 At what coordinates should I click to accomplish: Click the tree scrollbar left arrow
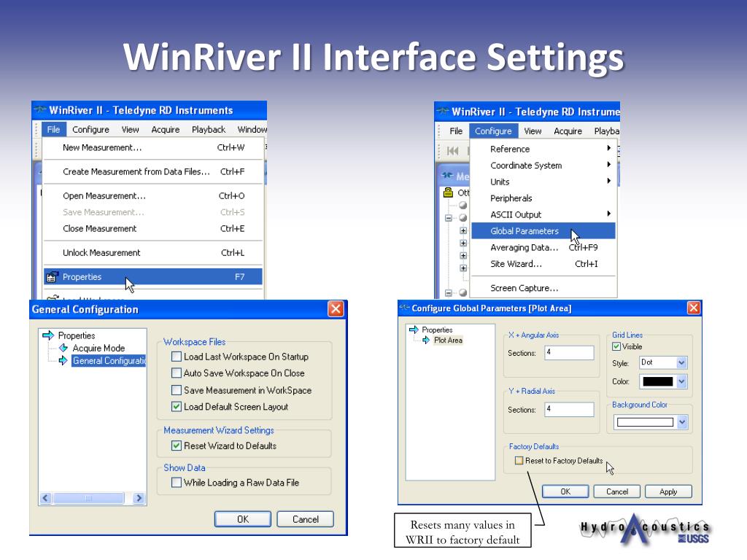(x=46, y=498)
